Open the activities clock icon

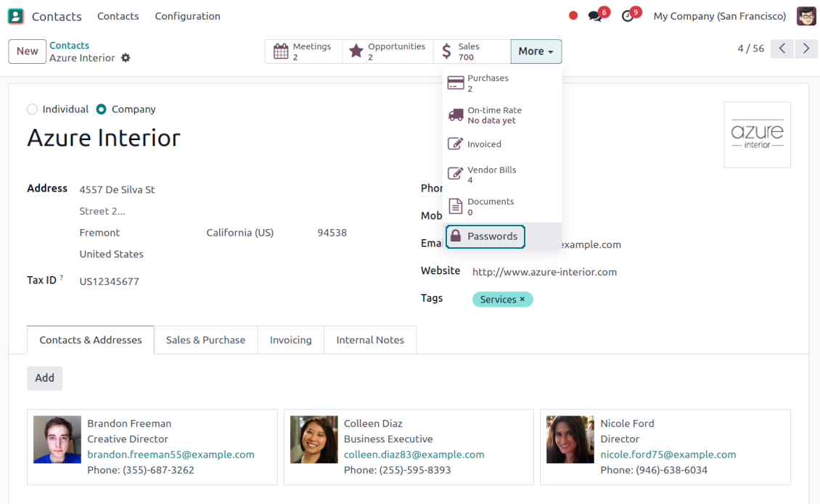pyautogui.click(x=628, y=16)
